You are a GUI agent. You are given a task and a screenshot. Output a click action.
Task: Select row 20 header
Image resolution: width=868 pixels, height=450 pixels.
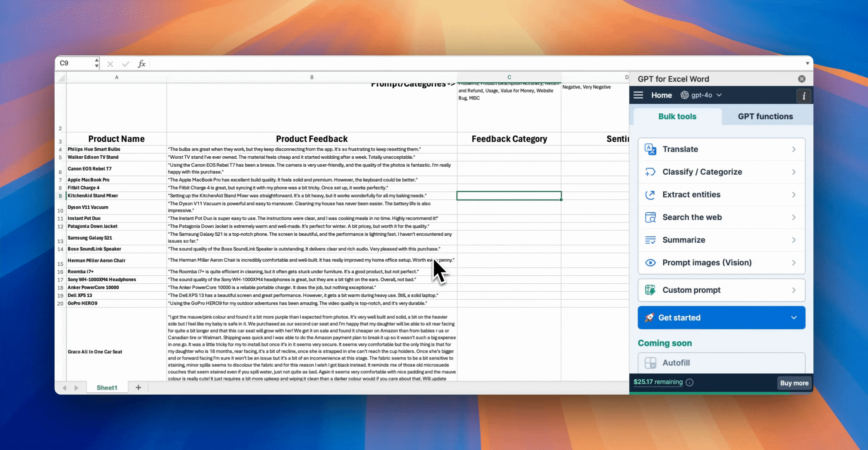pos(60,303)
